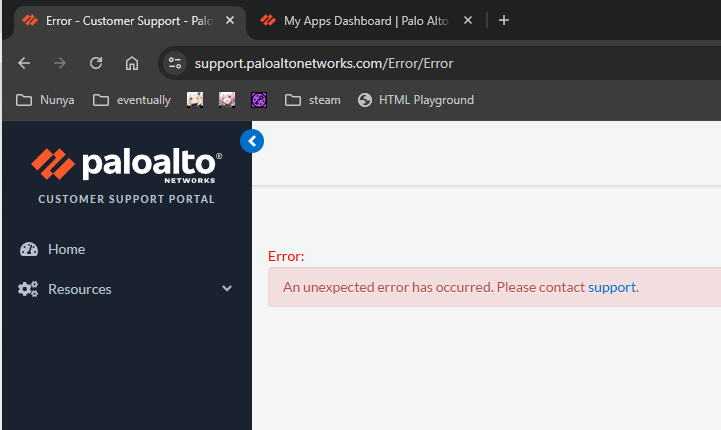Screen dimensions: 721x430
Task: Click the browser forward arrow
Action: [60, 63]
